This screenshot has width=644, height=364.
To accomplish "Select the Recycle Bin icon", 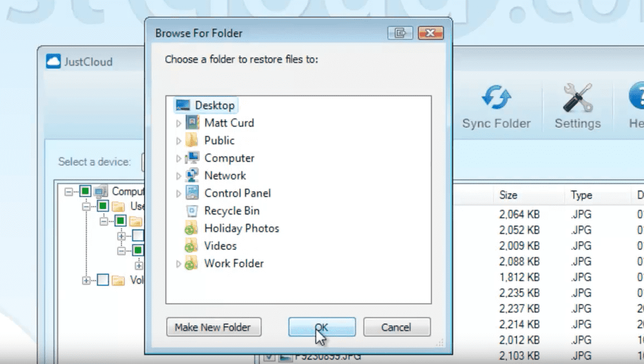I will pyautogui.click(x=192, y=211).
